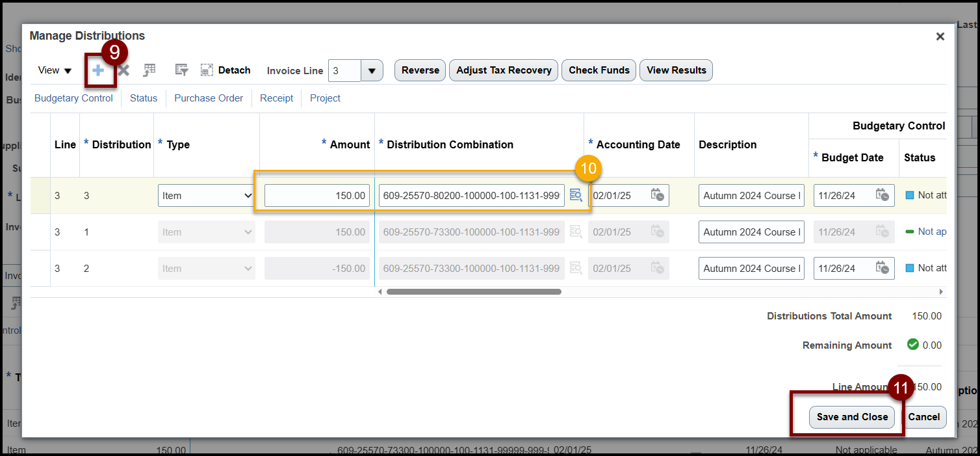Close the Manage Distributions dialog
980x456 pixels.
point(940,37)
